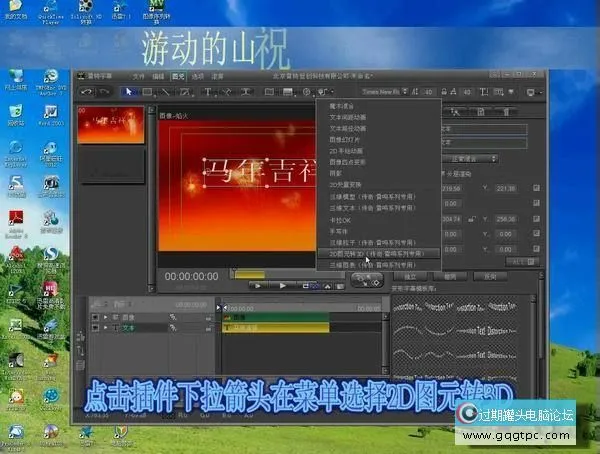This screenshot has height=454, width=600.
Task: Select first distortion text template
Action: 407,307
